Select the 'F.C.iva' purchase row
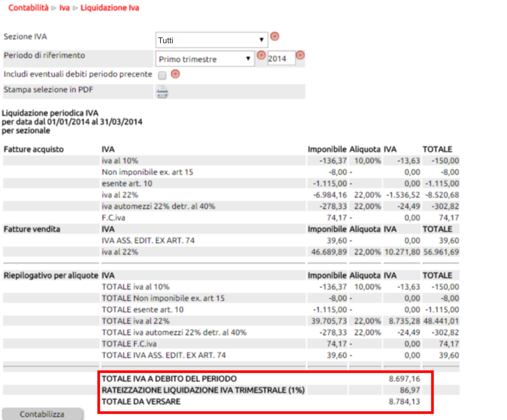Screen dimensions: 507x420 [x=231, y=218]
